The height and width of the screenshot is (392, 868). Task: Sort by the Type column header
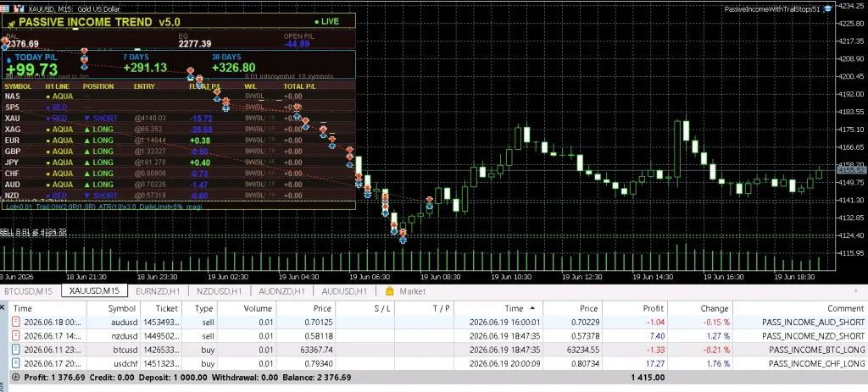[x=201, y=308]
